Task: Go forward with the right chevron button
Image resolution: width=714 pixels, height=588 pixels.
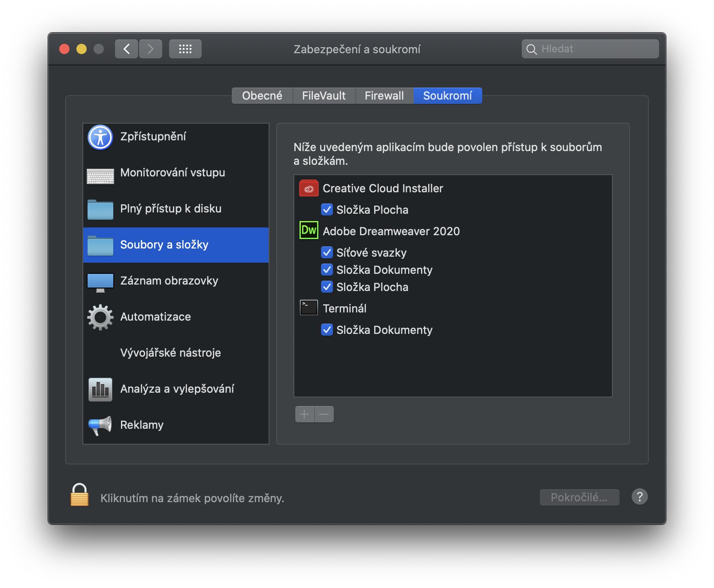Action: pyautogui.click(x=151, y=49)
